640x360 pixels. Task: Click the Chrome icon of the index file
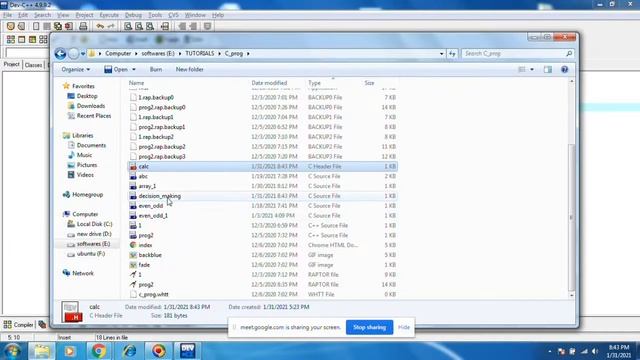(133, 245)
